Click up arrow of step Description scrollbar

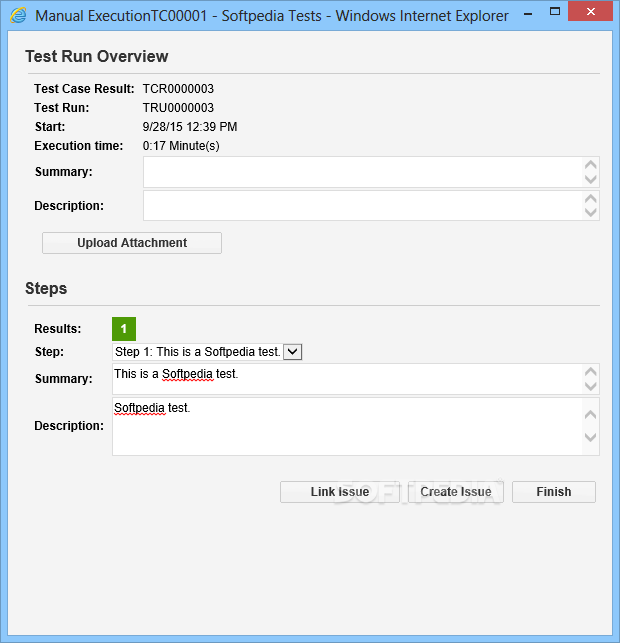[590, 415]
